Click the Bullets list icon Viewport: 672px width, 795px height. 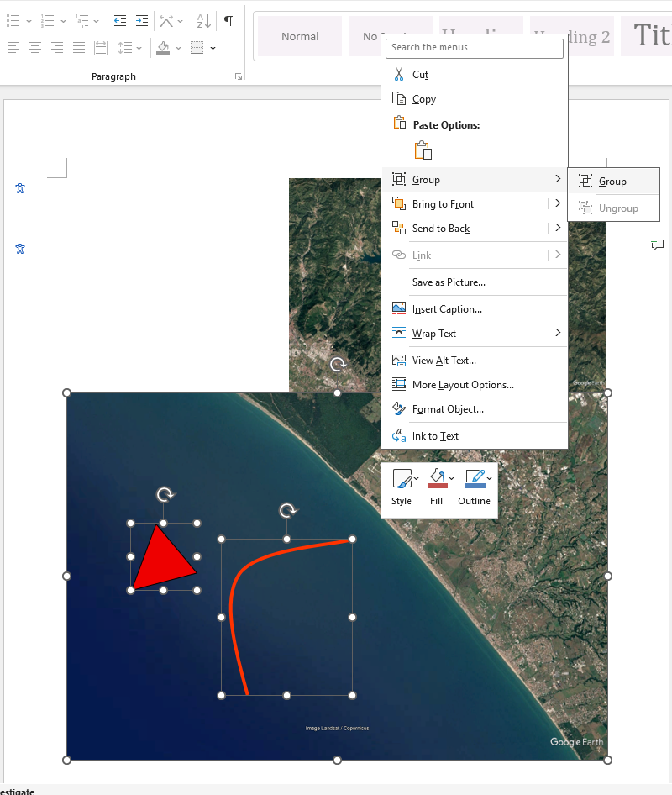click(x=13, y=21)
